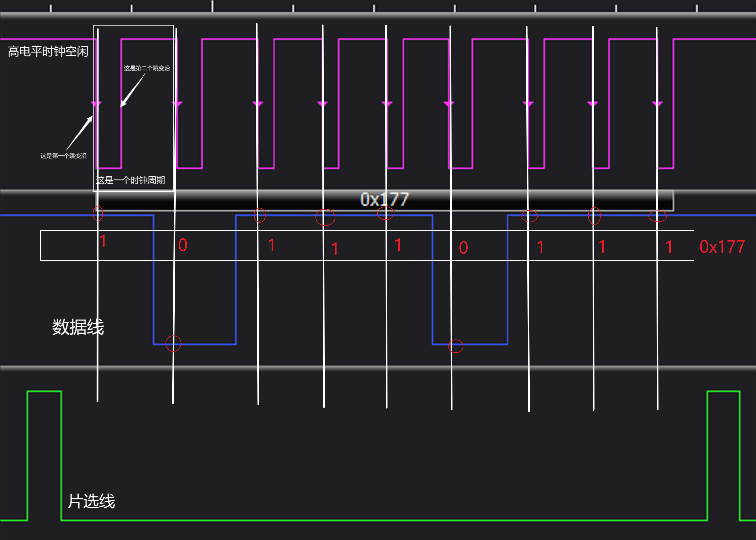Click the 片选线 channel label

point(91,501)
